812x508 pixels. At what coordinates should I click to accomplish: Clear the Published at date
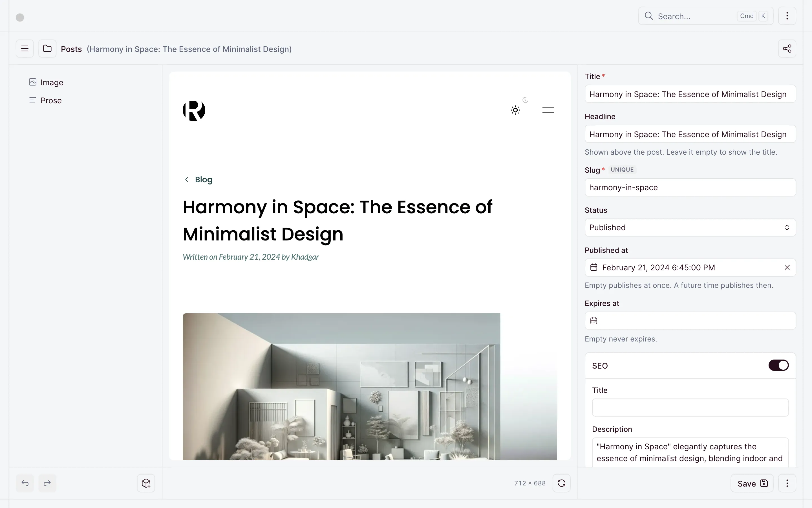(x=787, y=268)
